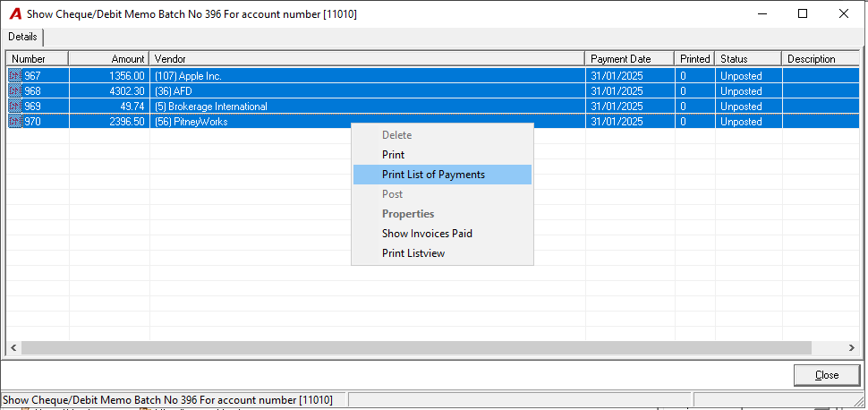Choose Print Listview menu entry
The height and width of the screenshot is (410, 868).
pos(442,253)
